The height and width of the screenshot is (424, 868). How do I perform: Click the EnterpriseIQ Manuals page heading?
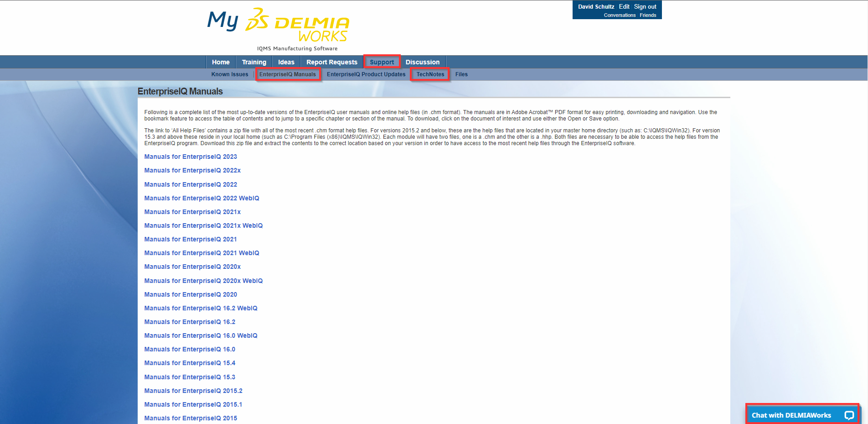coord(180,91)
